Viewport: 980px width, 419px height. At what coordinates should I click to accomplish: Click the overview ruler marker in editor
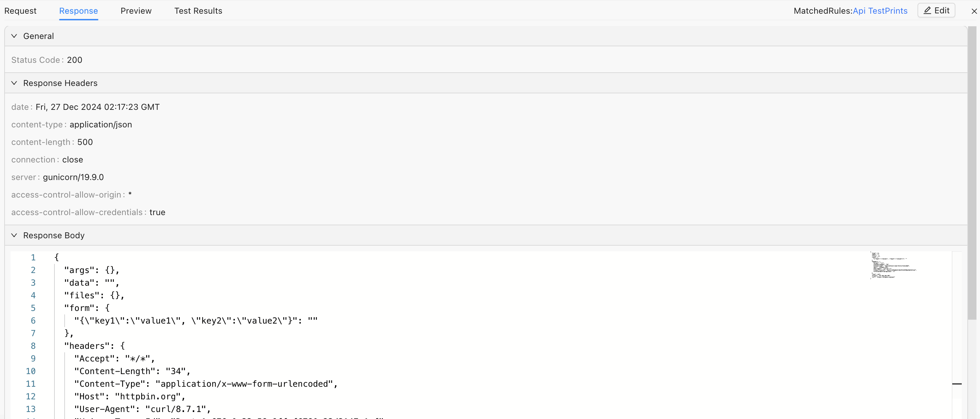pyautogui.click(x=956, y=384)
